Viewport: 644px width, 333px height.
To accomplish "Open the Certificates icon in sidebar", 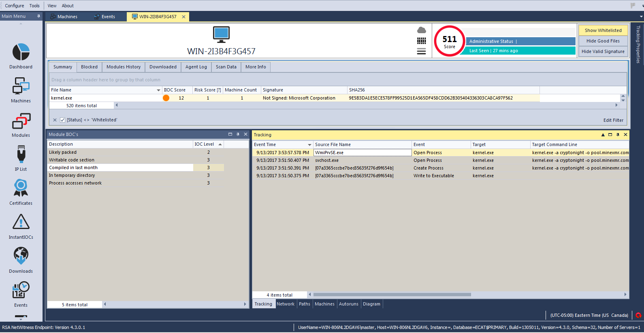I will click(x=21, y=188).
